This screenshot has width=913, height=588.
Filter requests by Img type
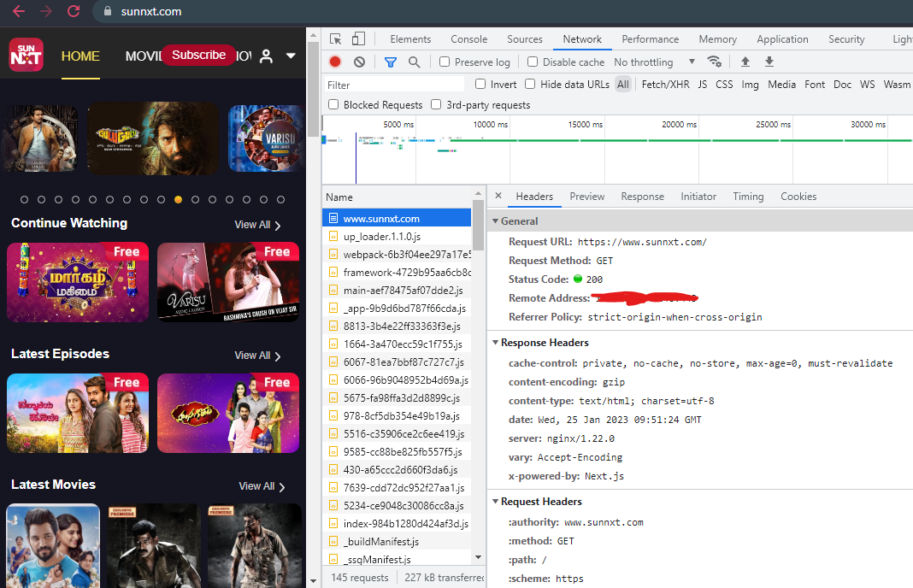click(750, 84)
